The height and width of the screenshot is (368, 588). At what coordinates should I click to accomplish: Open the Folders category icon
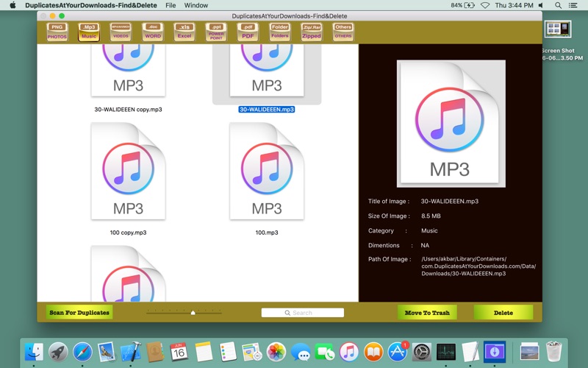click(x=280, y=32)
